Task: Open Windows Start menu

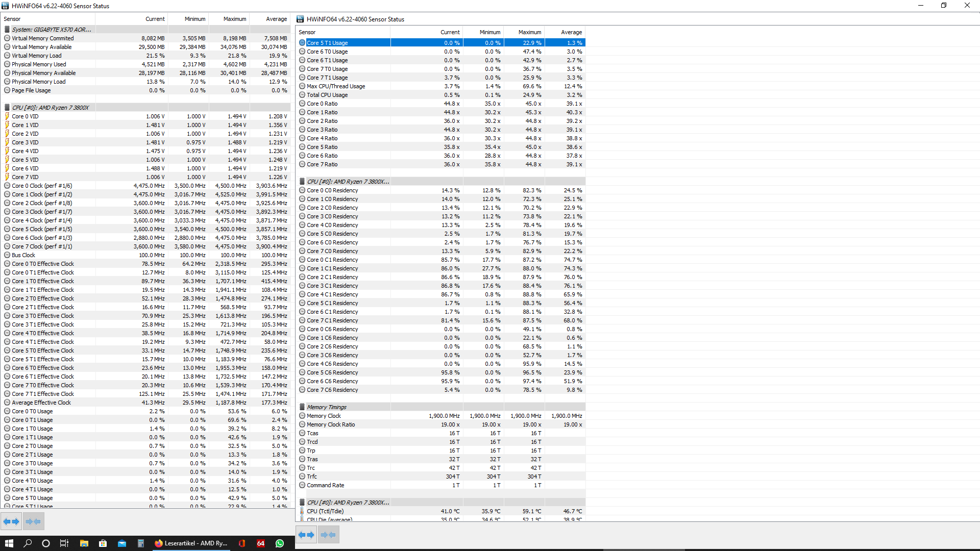Action: tap(9, 543)
